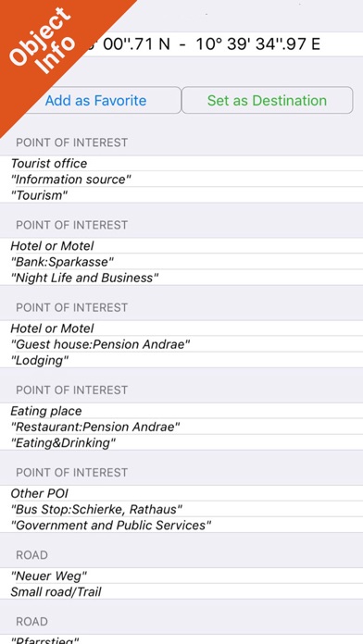
Task: Open "Restaurant:Pension Andrae" entry
Action: [x=181, y=427]
